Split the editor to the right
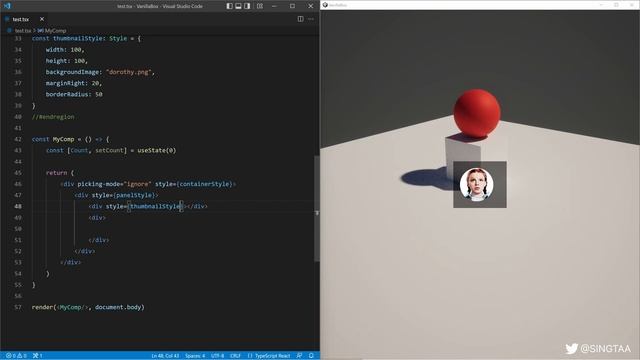Screen dimensions: 640x360 300,19
